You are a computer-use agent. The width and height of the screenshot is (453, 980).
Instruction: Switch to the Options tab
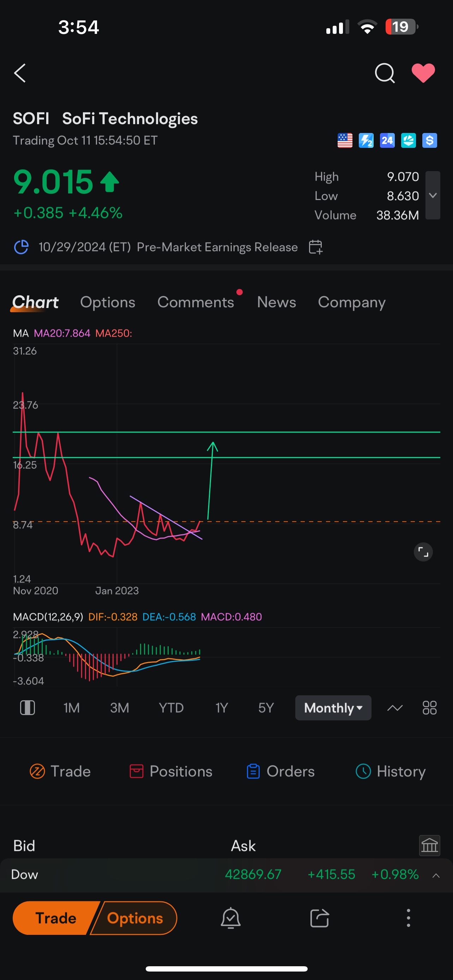pyautogui.click(x=108, y=302)
